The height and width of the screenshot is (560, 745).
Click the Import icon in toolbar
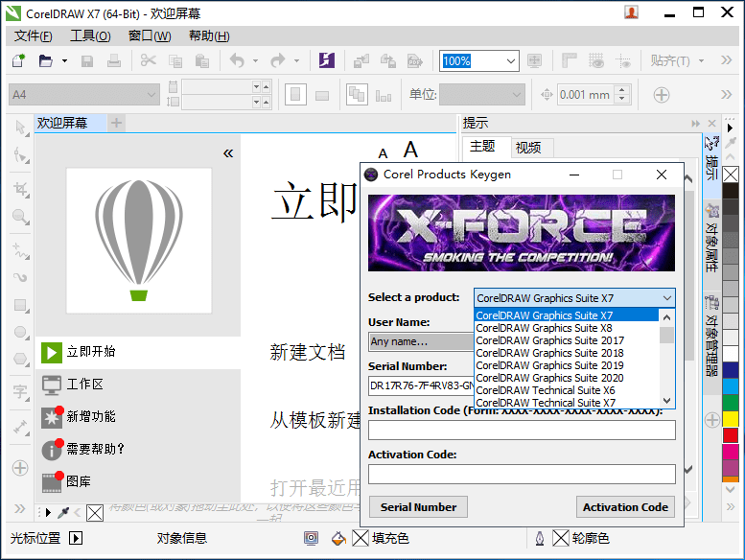pyautogui.click(x=361, y=60)
